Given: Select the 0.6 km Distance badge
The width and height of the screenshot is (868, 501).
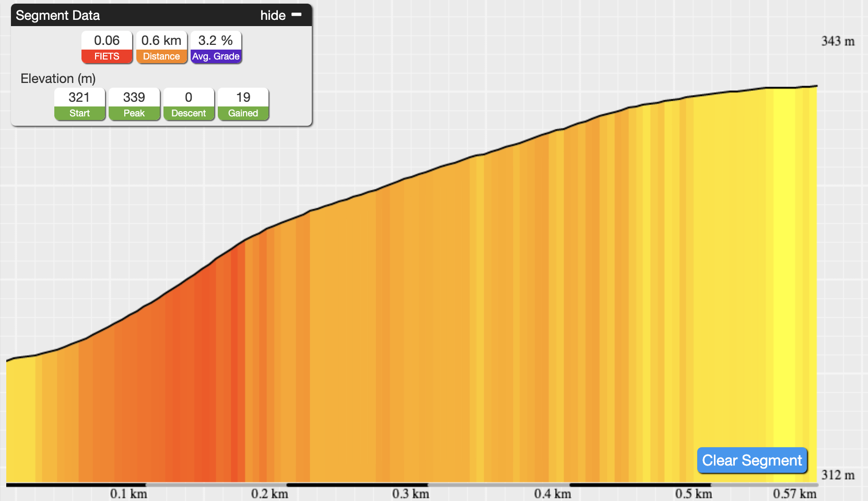Looking at the screenshot, I should (161, 47).
